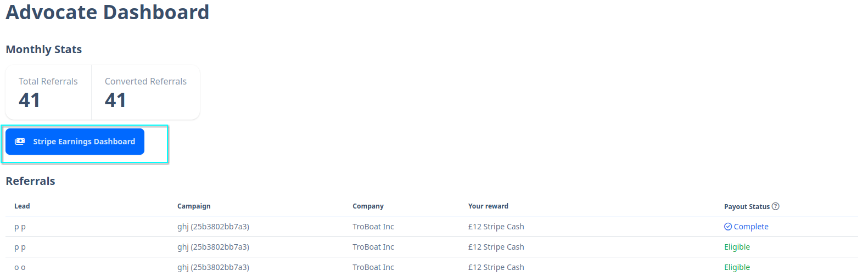Click the Complete checkmark icon
The image size is (868, 276).
728,227
